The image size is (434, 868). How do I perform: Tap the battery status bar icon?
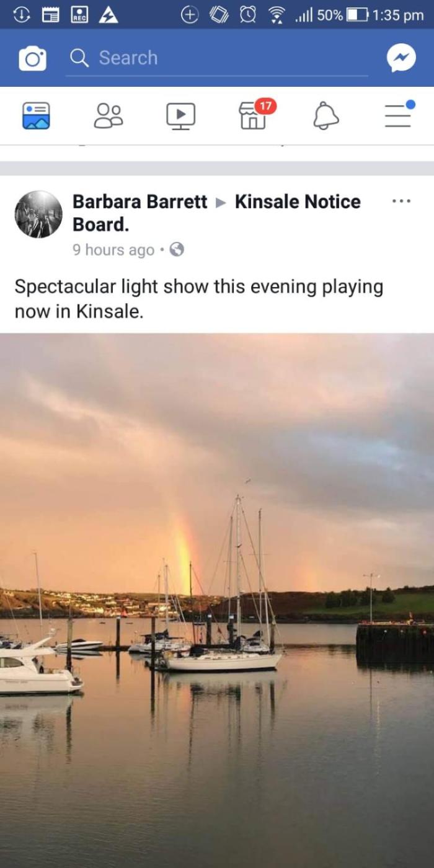tap(357, 15)
